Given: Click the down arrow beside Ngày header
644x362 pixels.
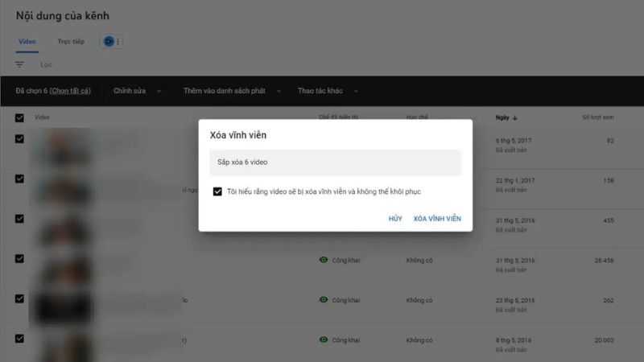Looking at the screenshot, I should (515, 117).
